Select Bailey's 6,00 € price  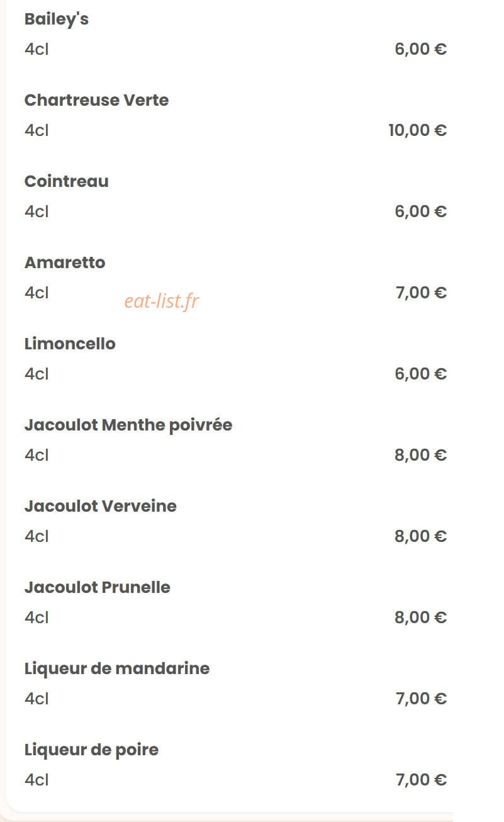420,49
